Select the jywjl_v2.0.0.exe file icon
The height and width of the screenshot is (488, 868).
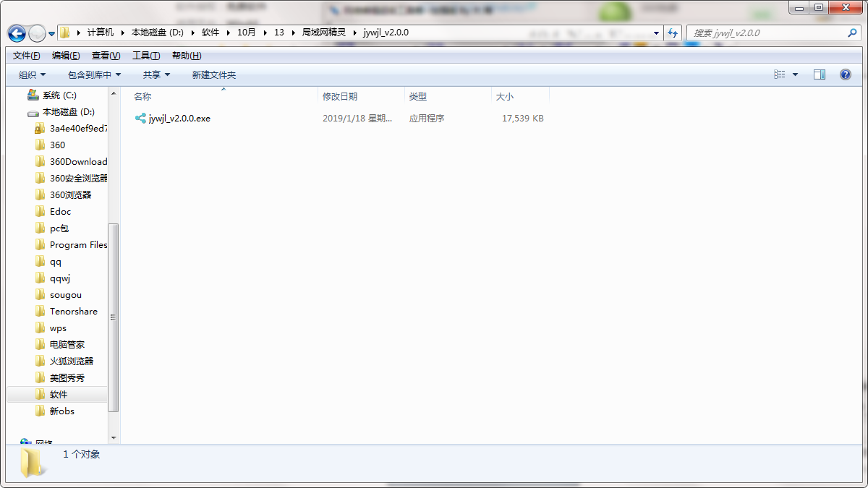pos(140,118)
